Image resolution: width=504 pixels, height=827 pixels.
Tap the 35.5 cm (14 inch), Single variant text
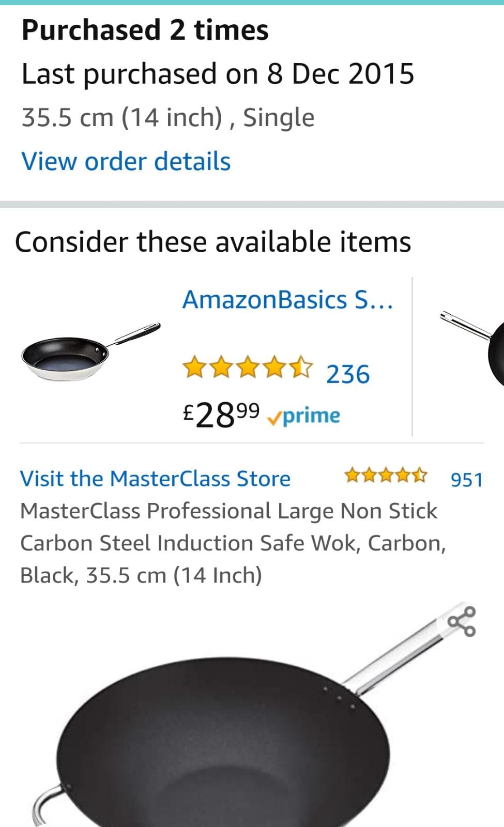click(168, 117)
